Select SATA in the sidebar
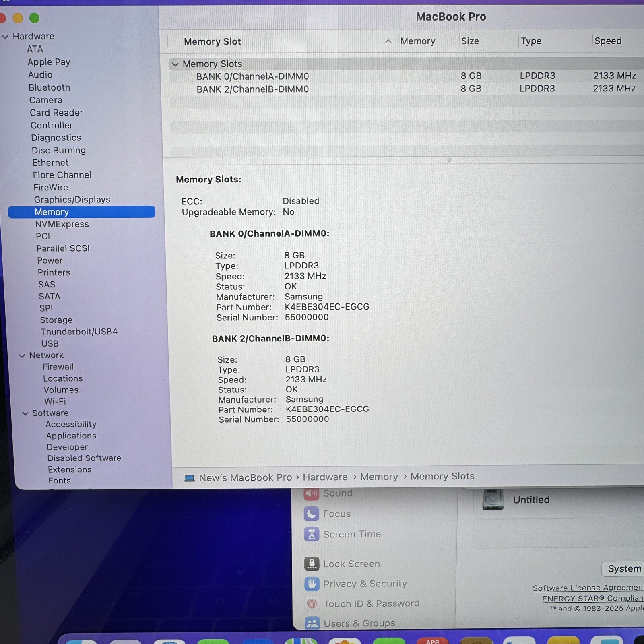The width and height of the screenshot is (644, 644). pyautogui.click(x=50, y=297)
